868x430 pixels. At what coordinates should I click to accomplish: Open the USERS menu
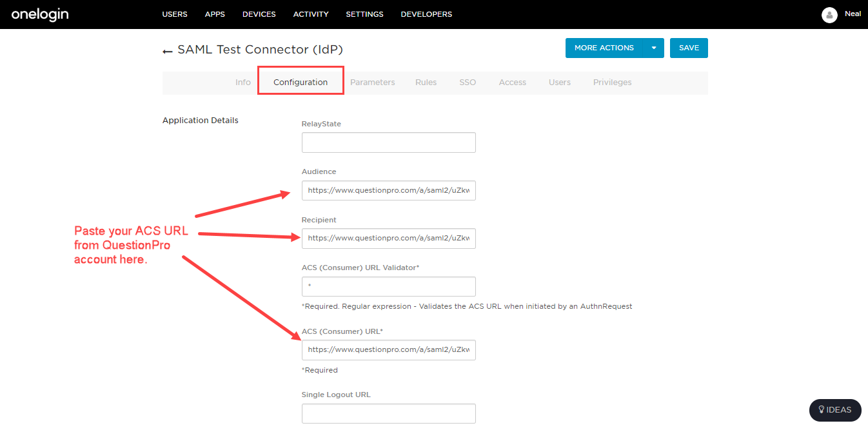(175, 14)
